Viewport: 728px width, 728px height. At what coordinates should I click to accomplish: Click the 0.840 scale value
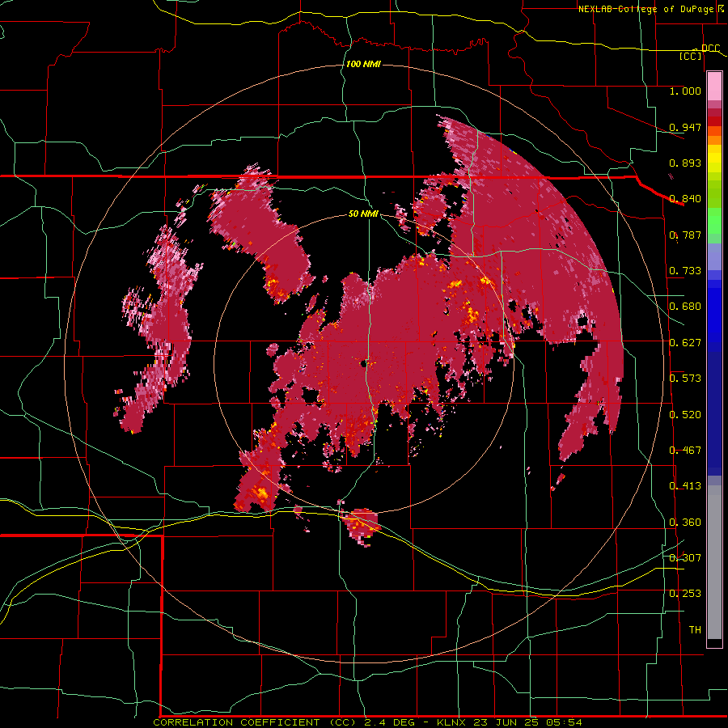point(685,199)
